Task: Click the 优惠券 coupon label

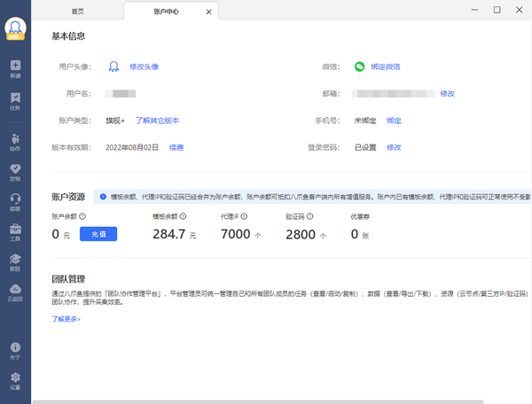Action: [x=360, y=216]
